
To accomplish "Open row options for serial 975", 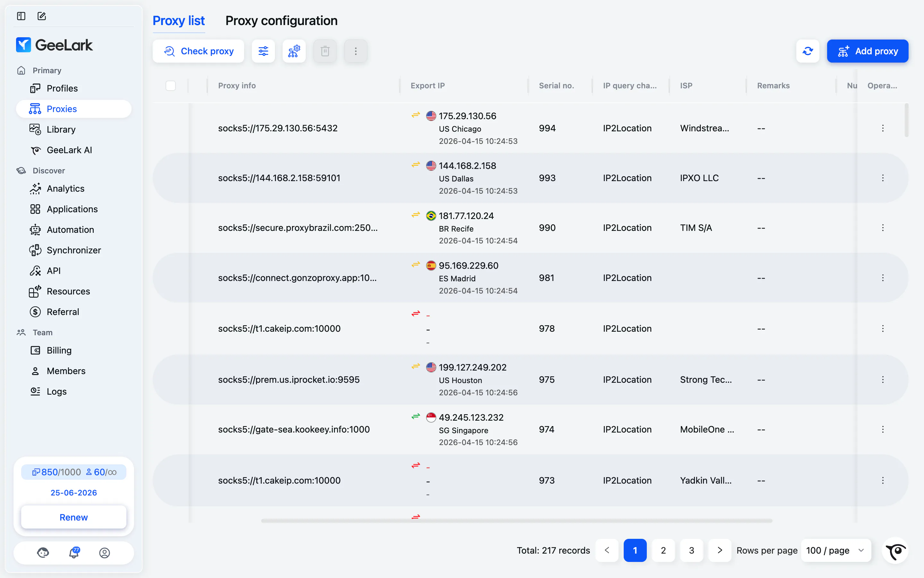I will pyautogui.click(x=883, y=380).
